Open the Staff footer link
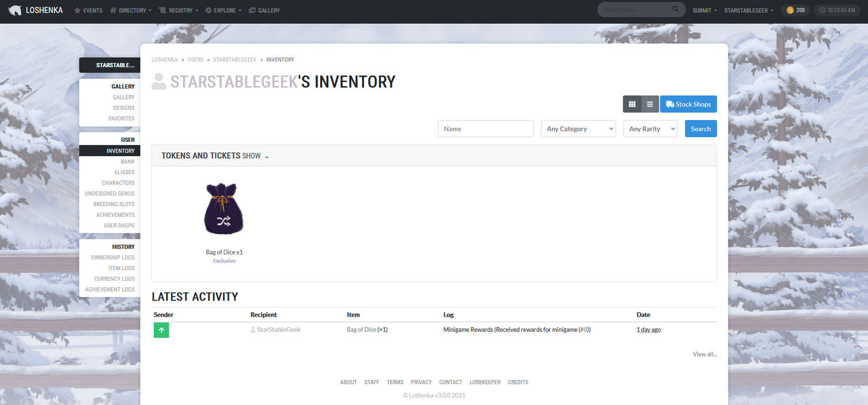Image resolution: width=868 pixels, height=405 pixels. (x=372, y=383)
